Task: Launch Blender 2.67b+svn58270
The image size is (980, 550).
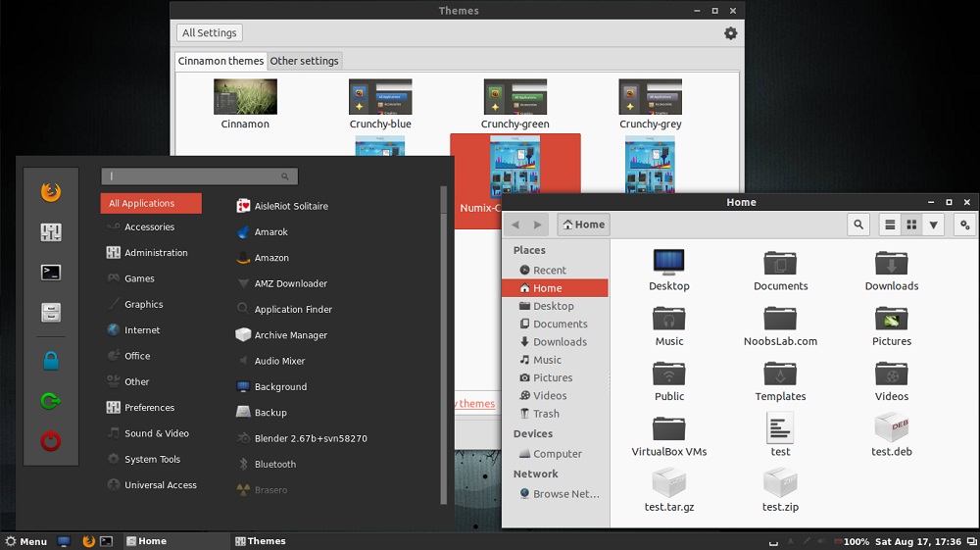Action: tap(302, 438)
